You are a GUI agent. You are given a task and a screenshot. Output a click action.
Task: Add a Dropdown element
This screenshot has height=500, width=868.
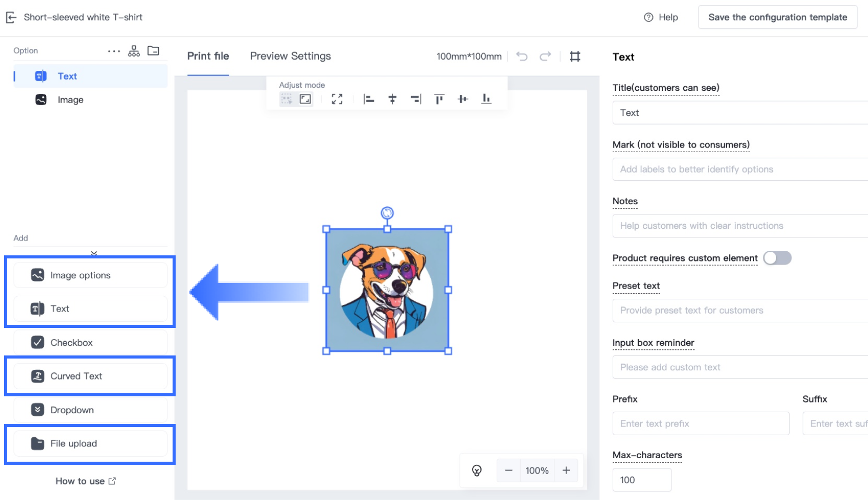point(90,410)
